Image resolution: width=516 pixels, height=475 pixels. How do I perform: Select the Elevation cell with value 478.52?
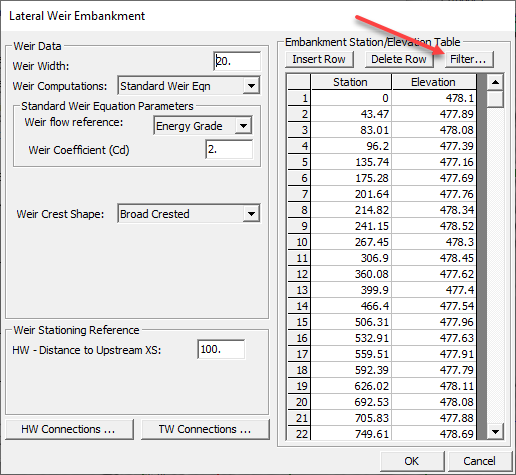(x=434, y=226)
